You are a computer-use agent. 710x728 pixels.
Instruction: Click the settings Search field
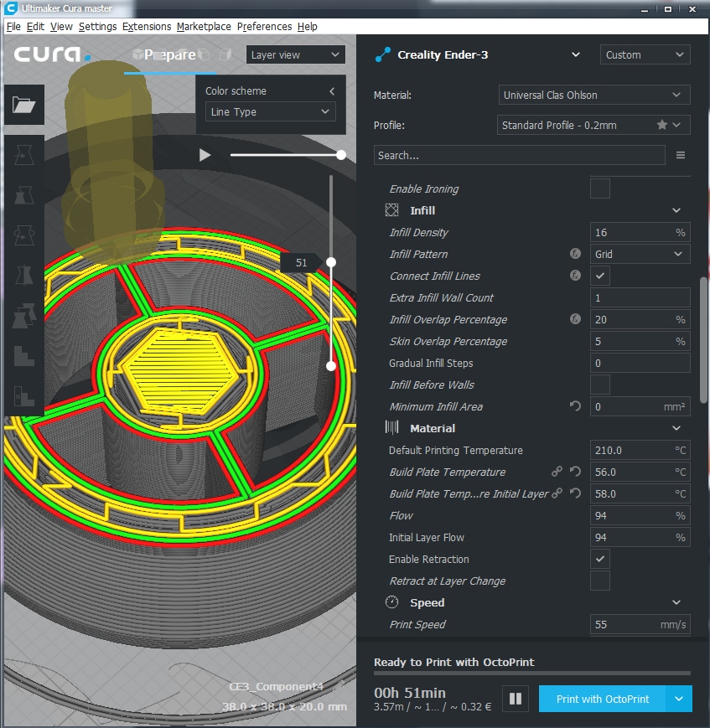click(520, 155)
